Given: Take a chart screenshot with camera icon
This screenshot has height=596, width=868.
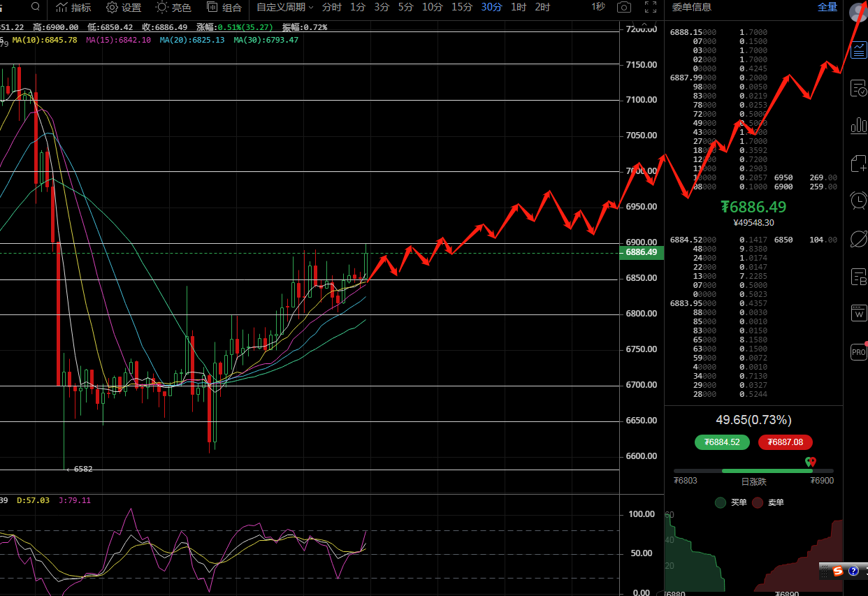Looking at the screenshot, I should click(x=624, y=8).
